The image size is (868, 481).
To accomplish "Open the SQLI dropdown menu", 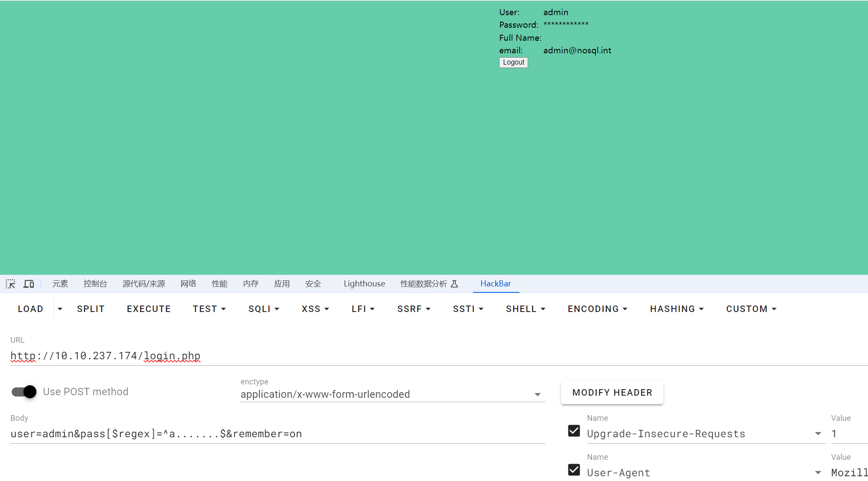I will (264, 309).
